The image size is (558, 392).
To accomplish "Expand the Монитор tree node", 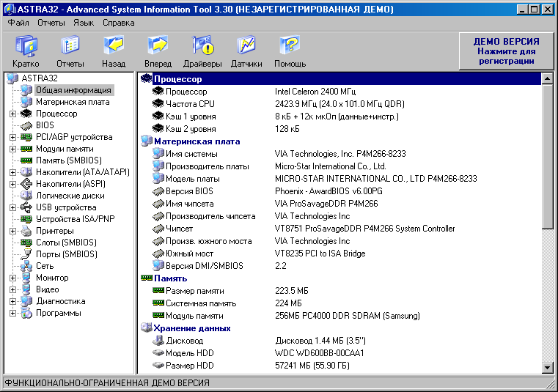I will [x=12, y=278].
